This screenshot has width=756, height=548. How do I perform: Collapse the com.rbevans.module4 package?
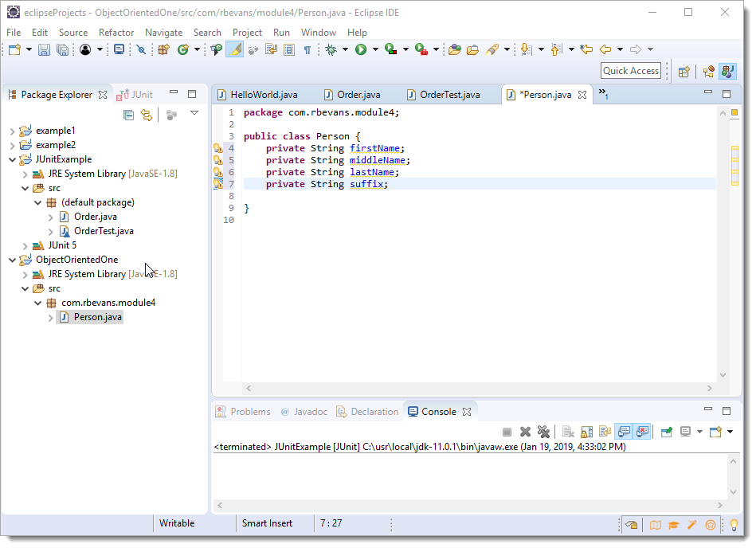pyautogui.click(x=37, y=303)
